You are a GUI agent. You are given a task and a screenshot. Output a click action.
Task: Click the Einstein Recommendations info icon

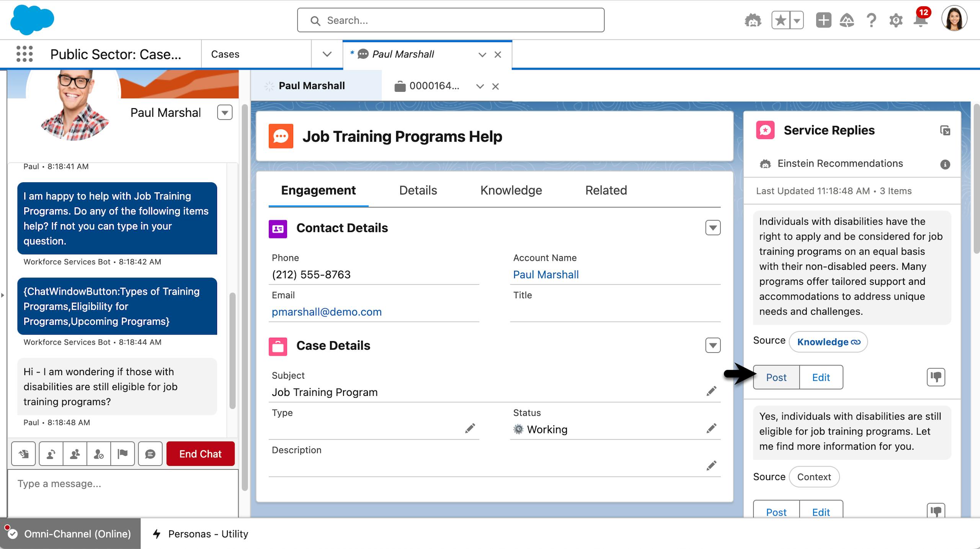[x=945, y=164]
